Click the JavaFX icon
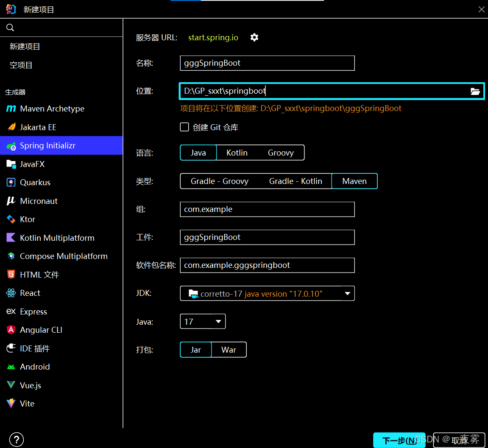 coord(11,164)
